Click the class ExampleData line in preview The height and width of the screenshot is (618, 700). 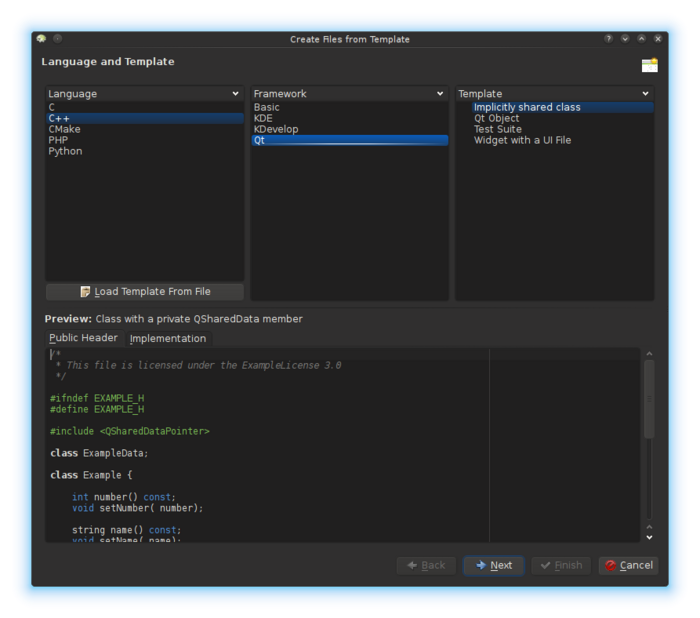(x=99, y=453)
